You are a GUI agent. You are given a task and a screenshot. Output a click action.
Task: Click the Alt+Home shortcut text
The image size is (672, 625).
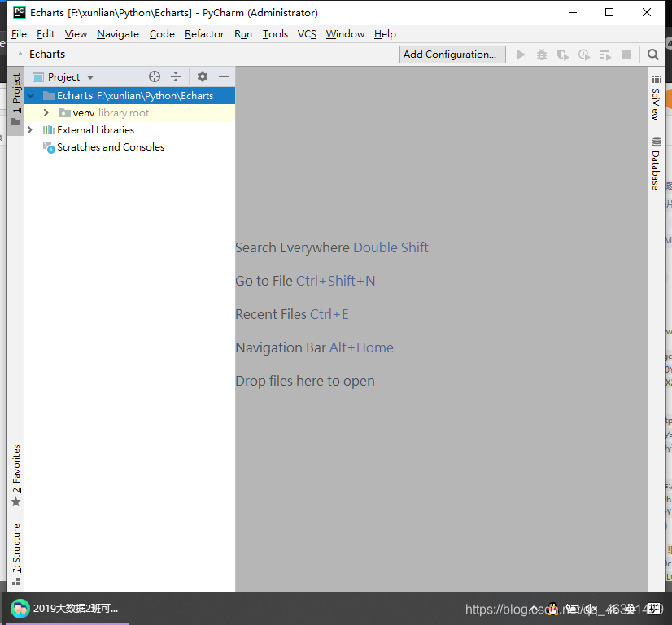pos(361,347)
